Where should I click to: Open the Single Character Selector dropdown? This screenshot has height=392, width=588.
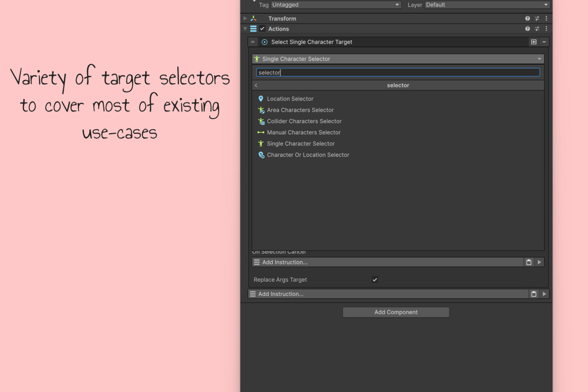(x=398, y=58)
